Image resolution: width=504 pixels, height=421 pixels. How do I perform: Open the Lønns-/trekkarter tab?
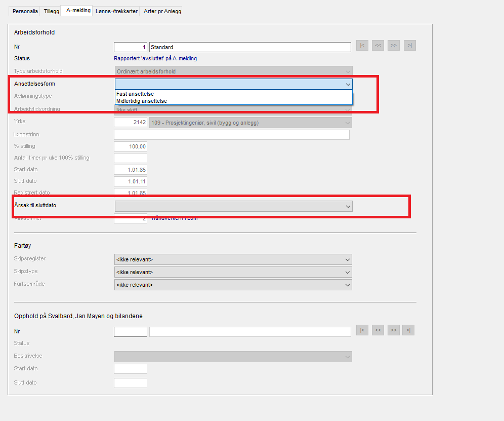[x=116, y=11]
